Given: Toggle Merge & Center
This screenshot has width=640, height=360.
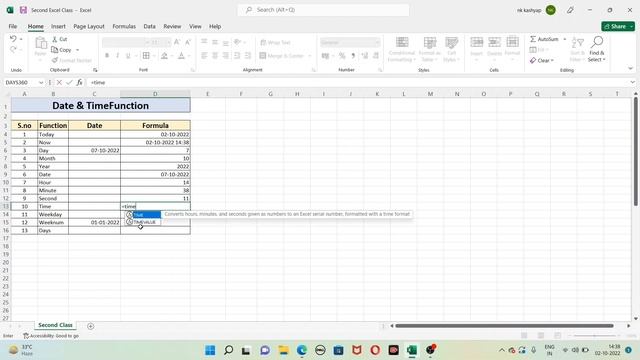Looking at the screenshot, I should click(282, 56).
